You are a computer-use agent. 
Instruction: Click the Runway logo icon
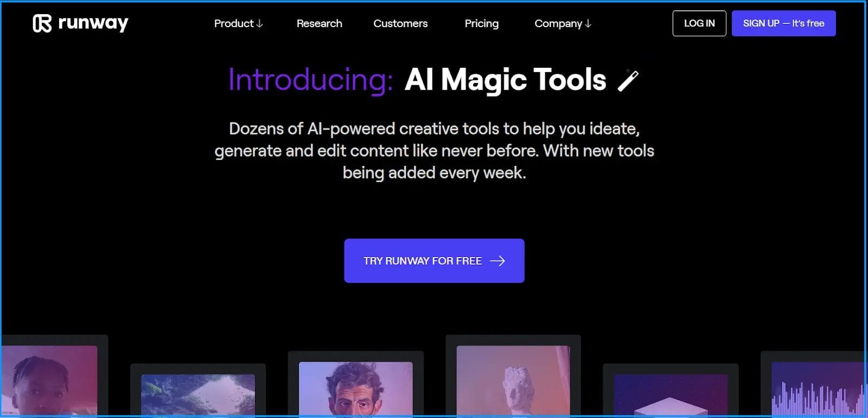42,23
